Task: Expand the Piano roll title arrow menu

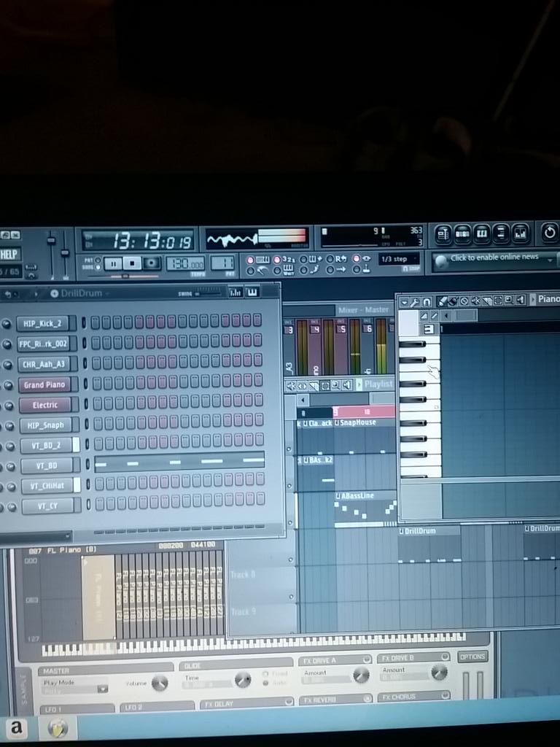Action: pyautogui.click(x=533, y=299)
